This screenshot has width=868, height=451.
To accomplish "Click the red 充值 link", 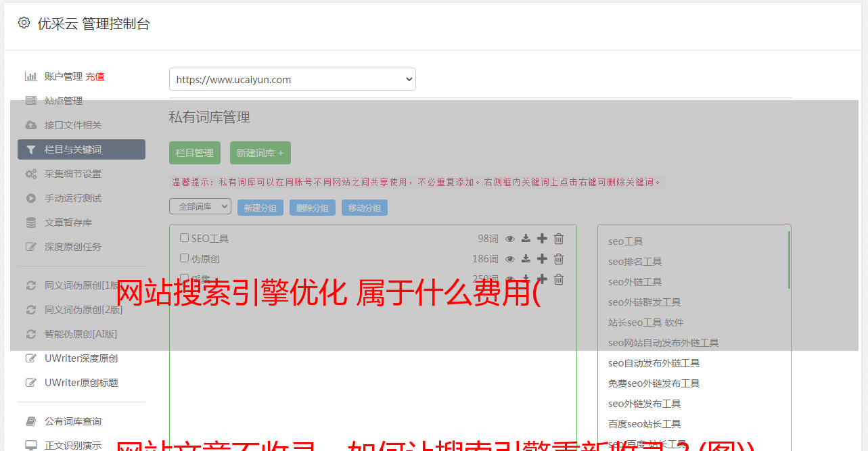I will [x=95, y=76].
